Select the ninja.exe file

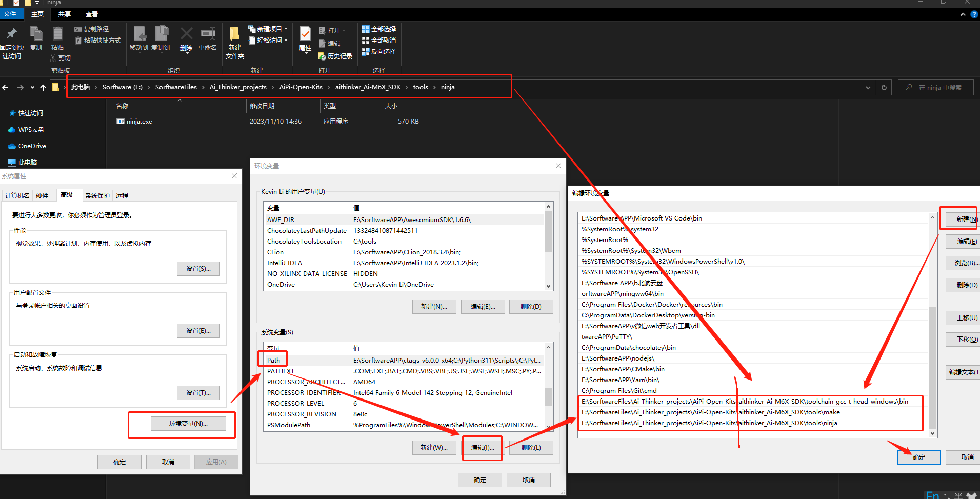coord(134,122)
